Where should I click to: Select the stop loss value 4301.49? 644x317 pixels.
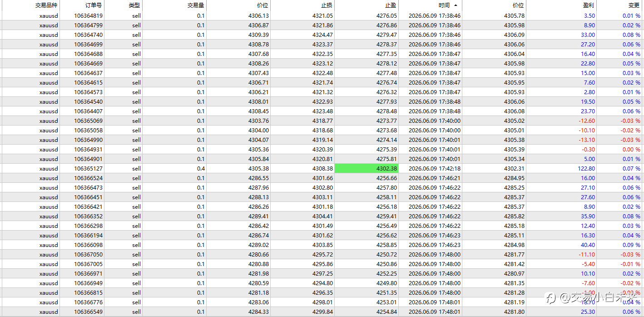322,226
